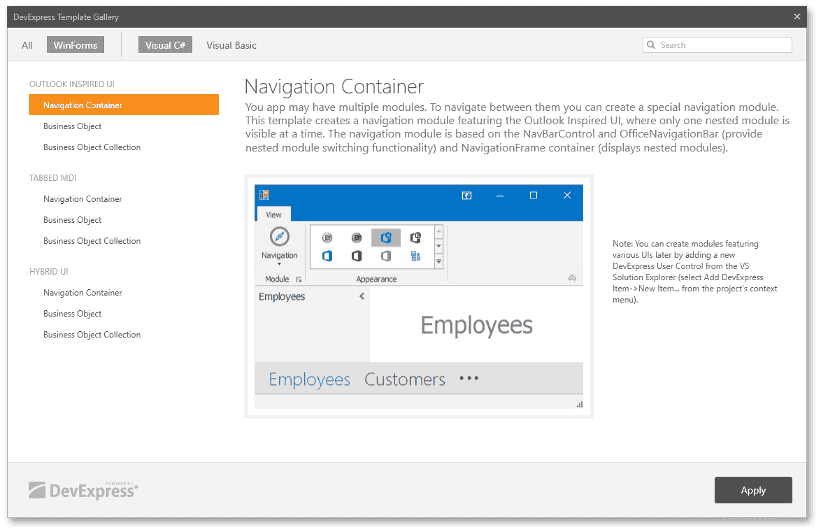This screenshot has height=532, width=820.
Task: Open the View ribbon tab in preview
Action: [x=274, y=214]
